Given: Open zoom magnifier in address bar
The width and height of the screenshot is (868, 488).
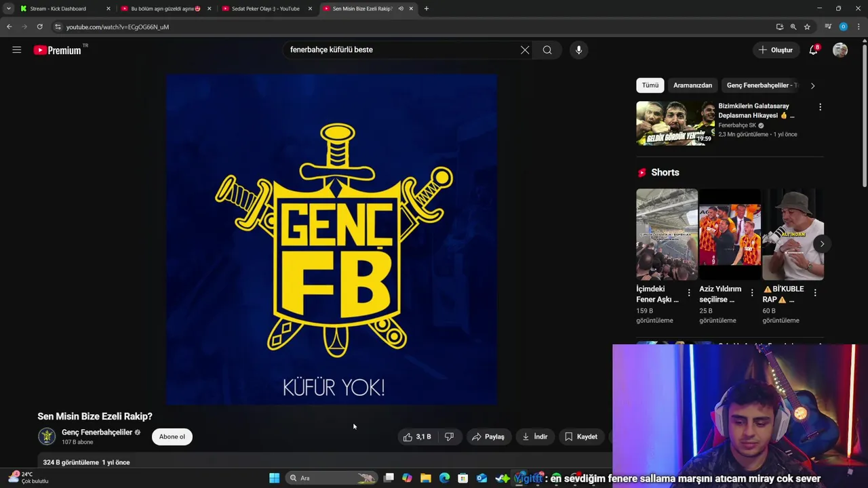Looking at the screenshot, I should (x=793, y=26).
